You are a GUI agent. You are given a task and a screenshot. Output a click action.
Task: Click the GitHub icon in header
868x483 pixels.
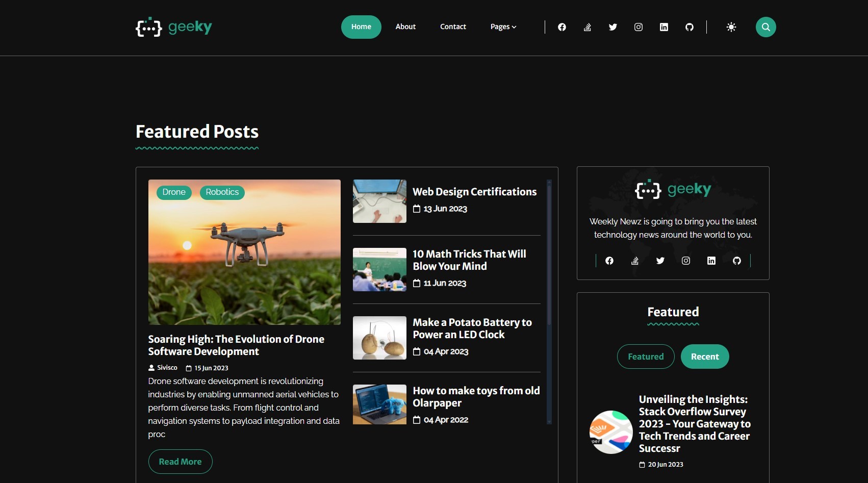tap(689, 27)
